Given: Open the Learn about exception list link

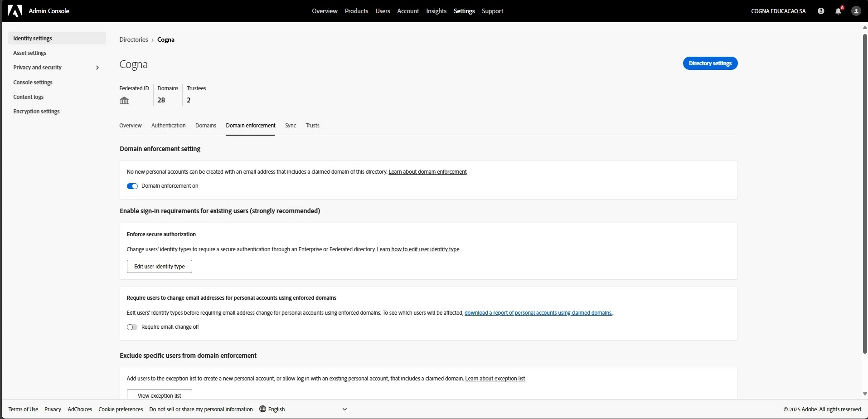Looking at the screenshot, I should 495,379.
